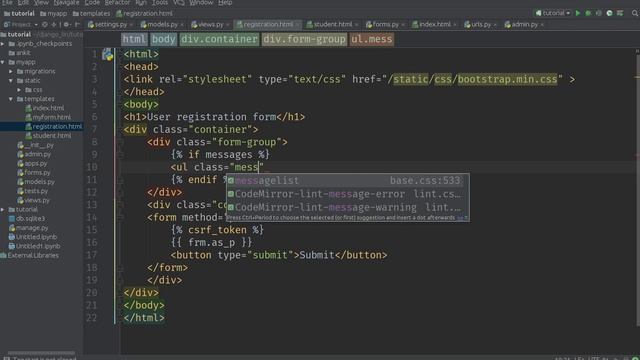
Task: Select db.sqlite3 in the project tree
Action: tap(27, 219)
